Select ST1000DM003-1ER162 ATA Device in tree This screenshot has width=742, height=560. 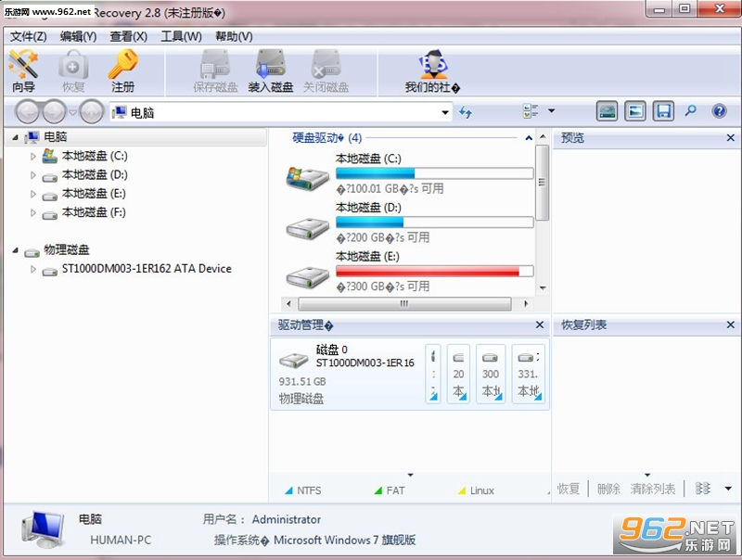pyautogui.click(x=147, y=269)
